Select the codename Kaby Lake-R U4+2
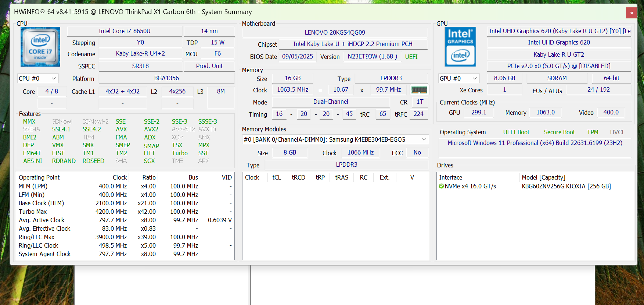The image size is (644, 305). click(x=140, y=54)
